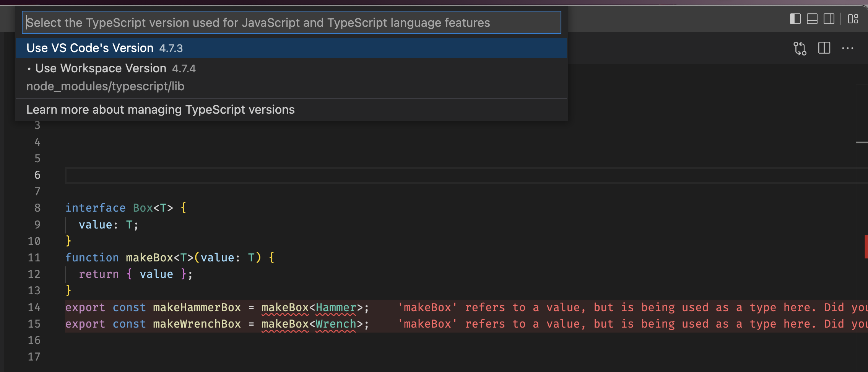Click line number 8 in the gutter
This screenshot has height=372, width=868.
37,208
